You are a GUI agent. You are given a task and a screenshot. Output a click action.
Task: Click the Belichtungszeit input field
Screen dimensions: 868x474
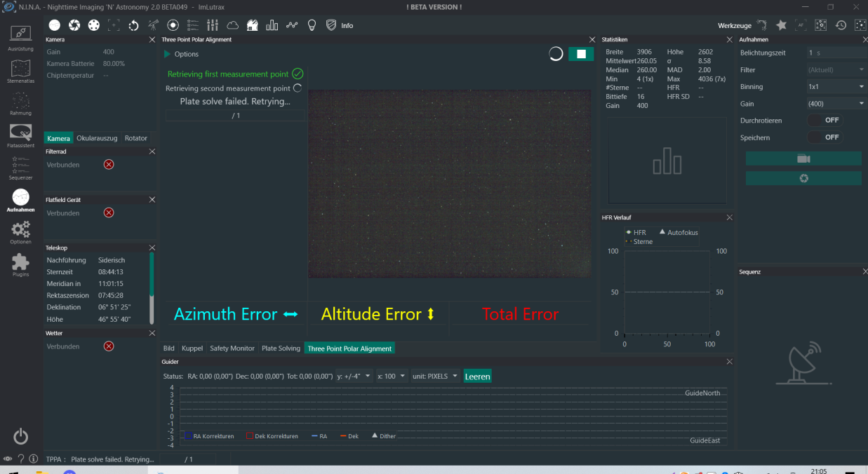tap(837, 53)
